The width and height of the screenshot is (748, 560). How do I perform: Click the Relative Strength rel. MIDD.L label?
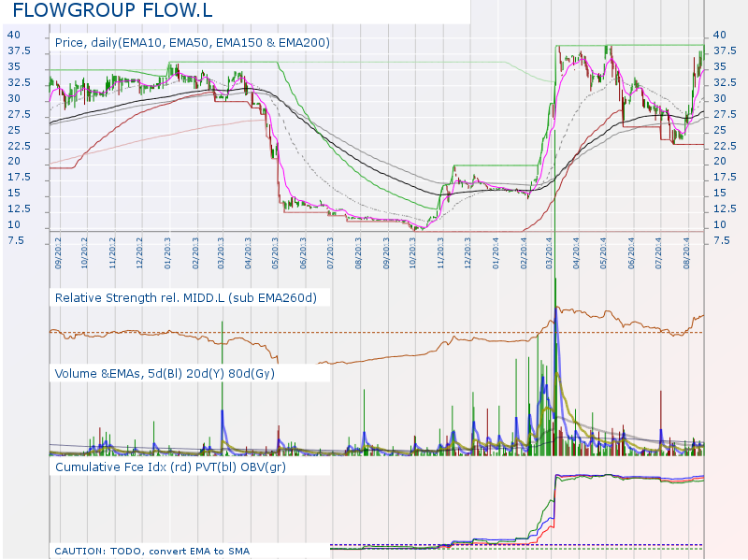click(185, 298)
